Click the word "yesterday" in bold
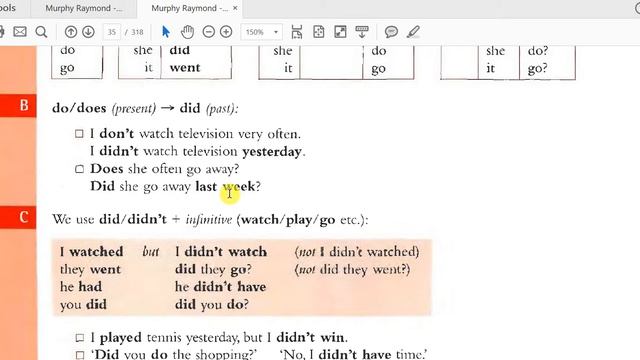Image resolution: width=640 pixels, height=360 pixels. point(272,152)
